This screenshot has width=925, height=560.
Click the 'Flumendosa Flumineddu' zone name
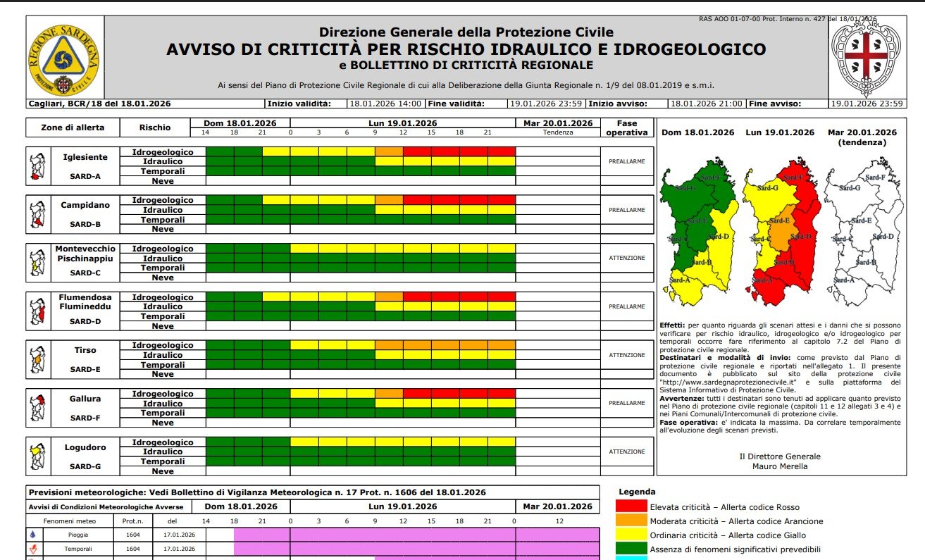coord(86,301)
